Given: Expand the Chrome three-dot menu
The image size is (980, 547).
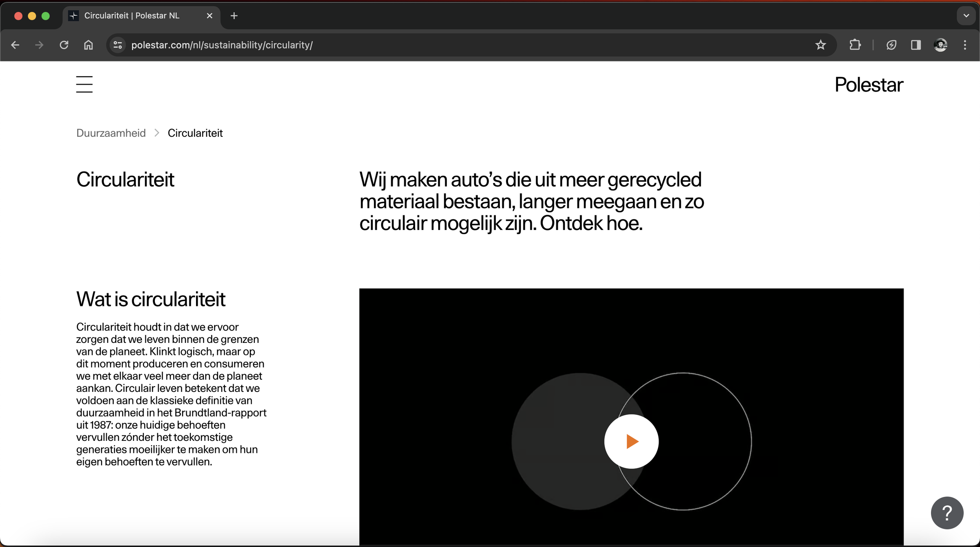Looking at the screenshot, I should [x=965, y=45].
